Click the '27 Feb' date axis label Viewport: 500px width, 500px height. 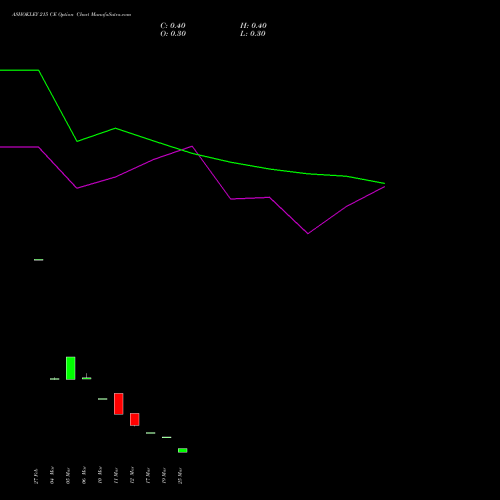[36, 476]
